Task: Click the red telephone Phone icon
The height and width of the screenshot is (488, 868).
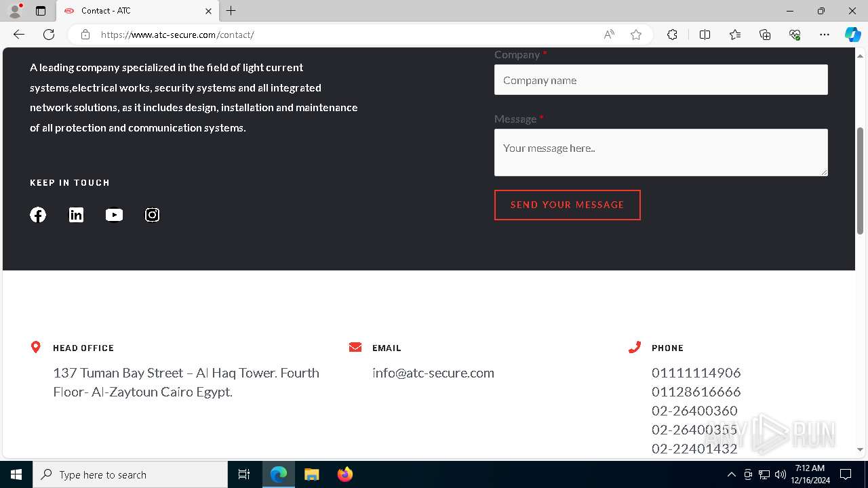Action: (635, 347)
